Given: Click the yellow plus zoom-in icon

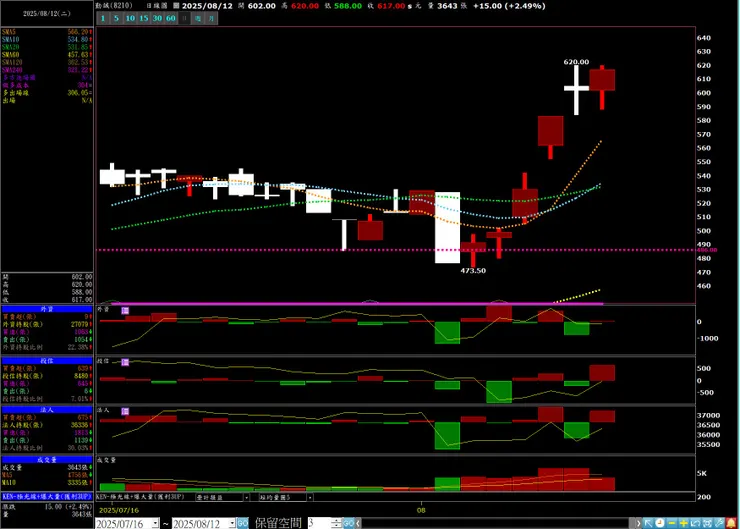Looking at the screenshot, I should pos(683,523).
